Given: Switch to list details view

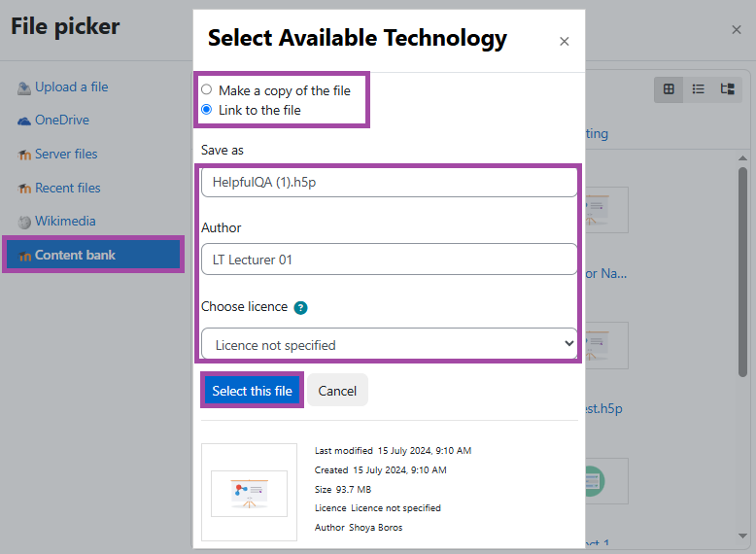Looking at the screenshot, I should pyautogui.click(x=698, y=89).
